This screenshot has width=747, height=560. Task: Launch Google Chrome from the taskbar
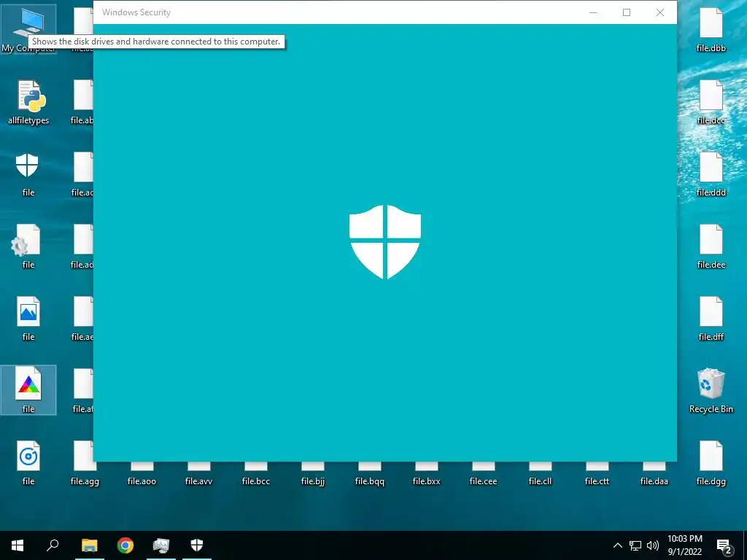[125, 545]
